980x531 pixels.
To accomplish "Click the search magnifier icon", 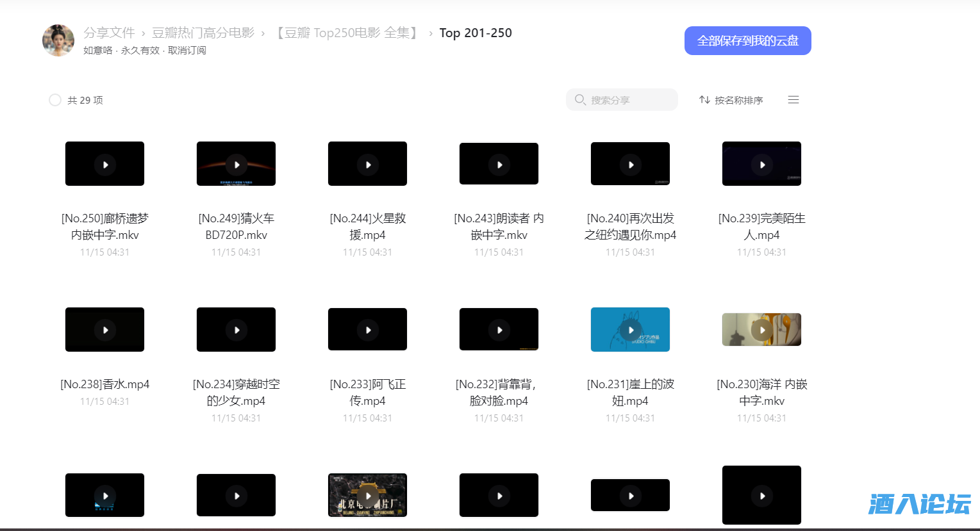I will click(580, 100).
